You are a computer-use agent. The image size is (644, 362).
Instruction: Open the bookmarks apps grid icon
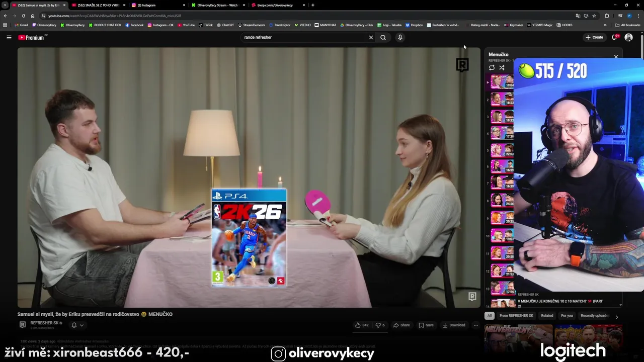coord(5,25)
